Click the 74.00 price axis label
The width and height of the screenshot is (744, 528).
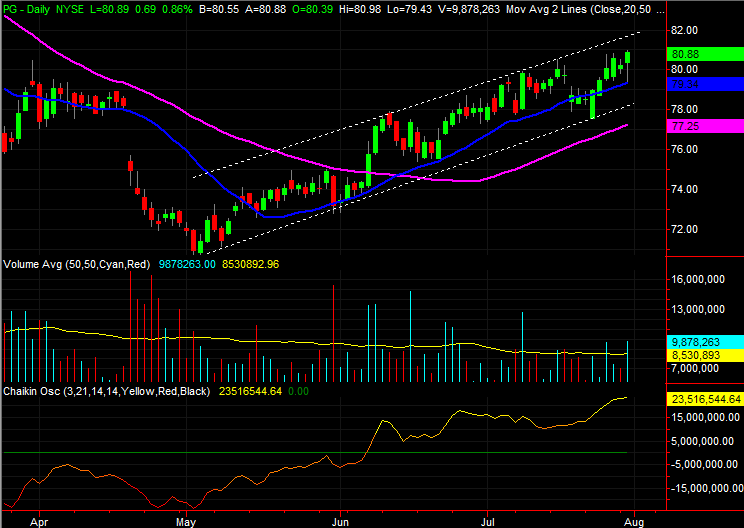coord(684,189)
